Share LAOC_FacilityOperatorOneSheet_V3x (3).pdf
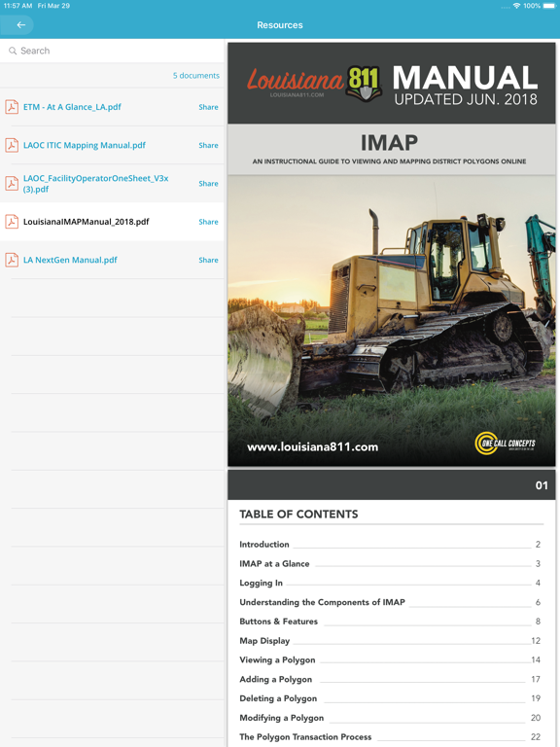This screenshot has width=560, height=747. 209,184
